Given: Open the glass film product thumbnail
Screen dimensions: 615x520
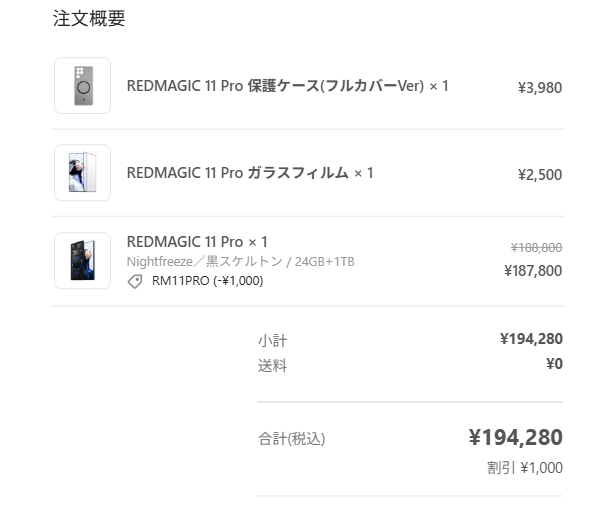Looking at the screenshot, I should [82, 173].
